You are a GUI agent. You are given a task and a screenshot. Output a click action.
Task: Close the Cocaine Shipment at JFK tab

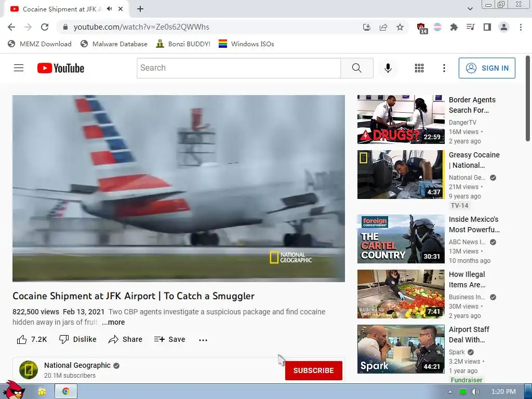pyautogui.click(x=121, y=9)
